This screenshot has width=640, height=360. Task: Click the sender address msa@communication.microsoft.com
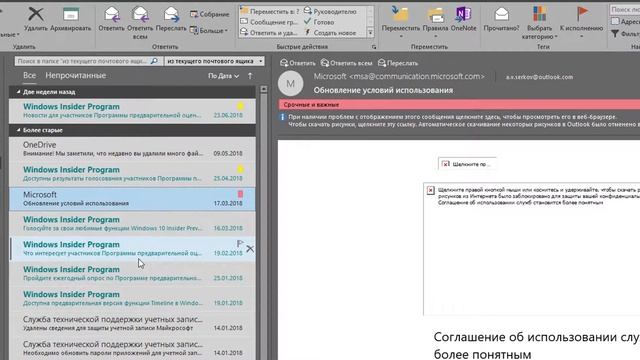[417, 76]
